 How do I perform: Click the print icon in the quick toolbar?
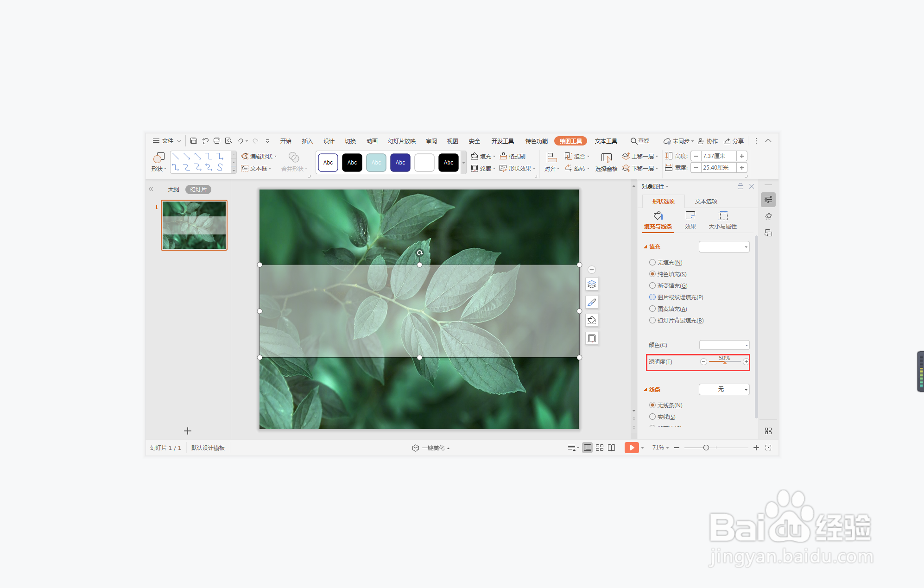coord(216,141)
